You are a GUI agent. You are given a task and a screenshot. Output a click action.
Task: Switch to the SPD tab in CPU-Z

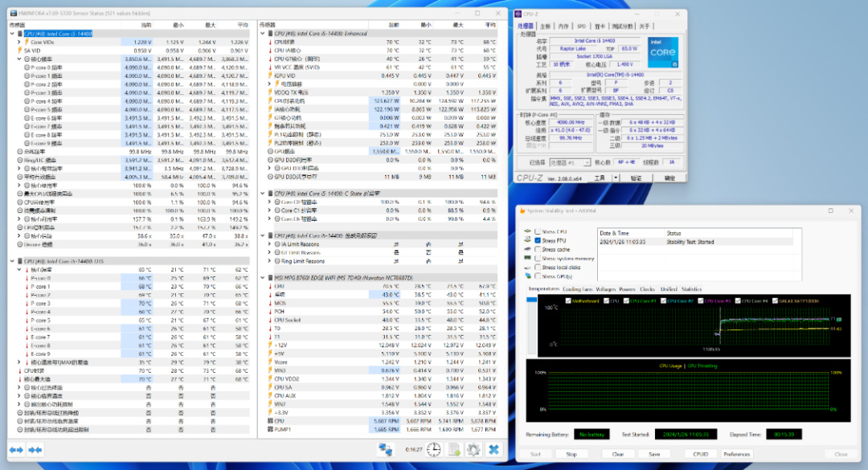point(581,27)
